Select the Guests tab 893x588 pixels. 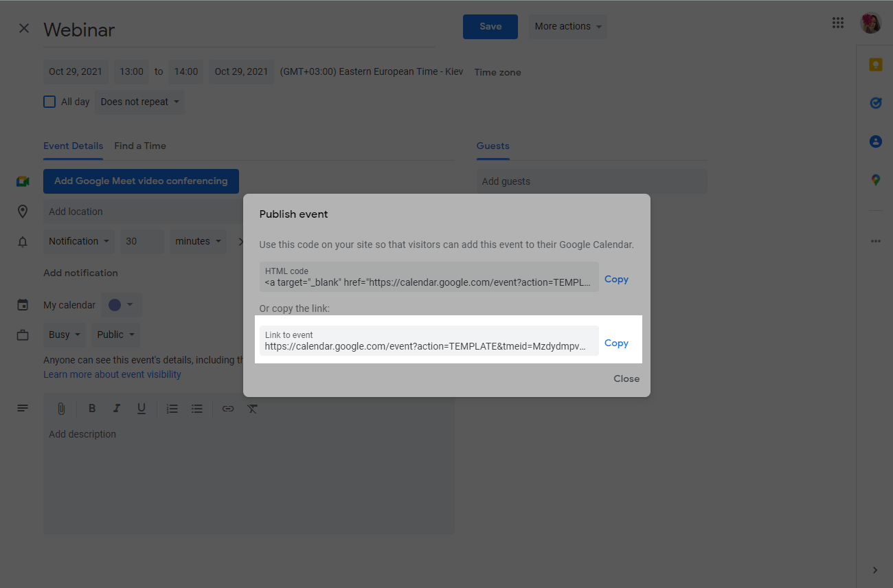493,146
